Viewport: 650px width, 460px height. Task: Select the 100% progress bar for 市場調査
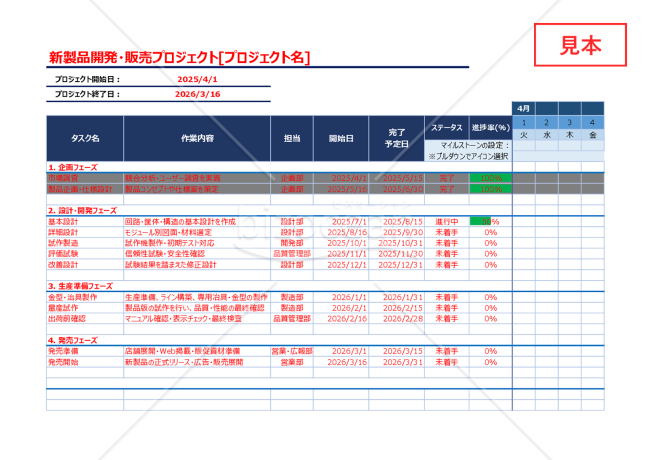point(490,178)
